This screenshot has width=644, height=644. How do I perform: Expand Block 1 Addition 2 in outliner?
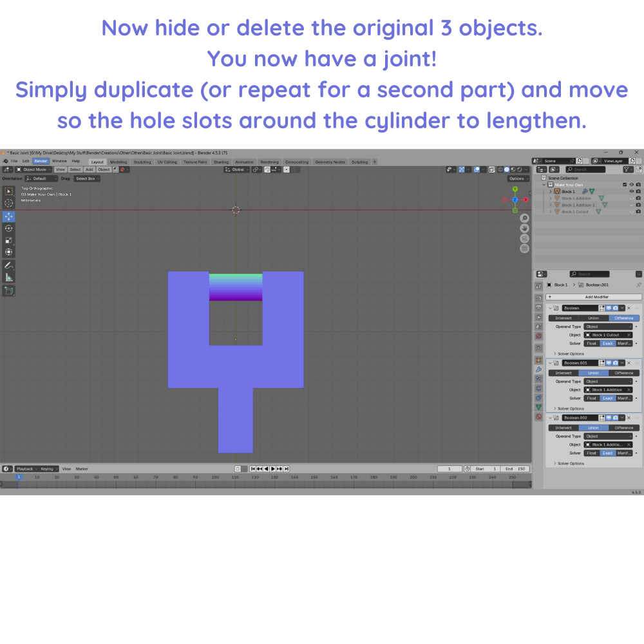click(551, 205)
